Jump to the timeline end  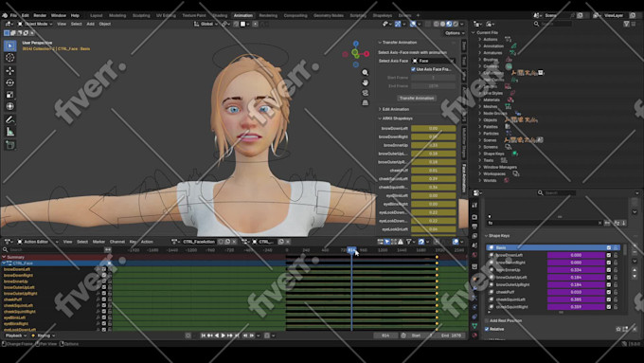click(x=237, y=336)
